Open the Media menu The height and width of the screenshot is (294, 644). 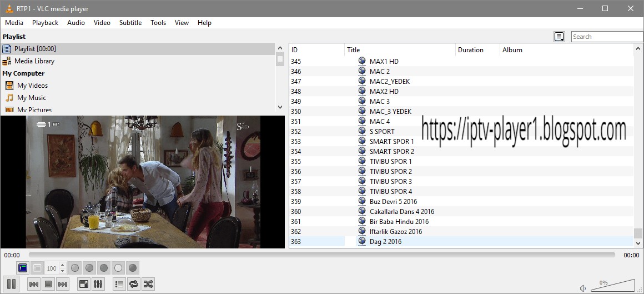point(14,23)
